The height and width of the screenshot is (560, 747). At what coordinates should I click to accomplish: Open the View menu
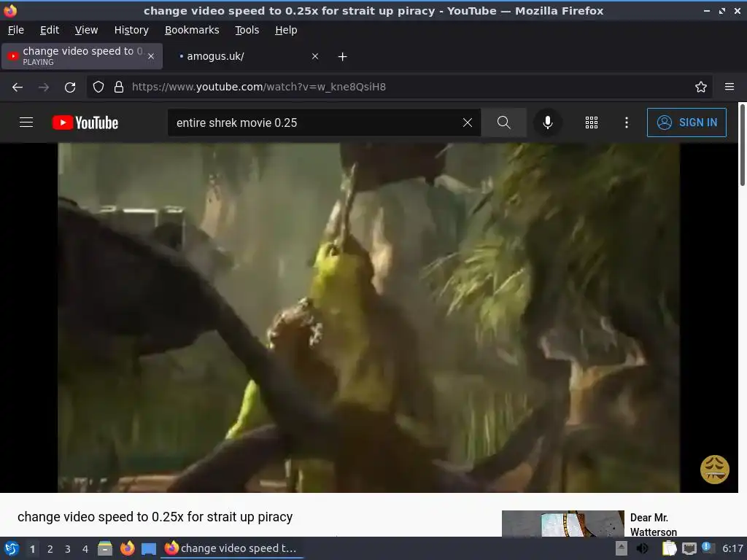pos(86,30)
